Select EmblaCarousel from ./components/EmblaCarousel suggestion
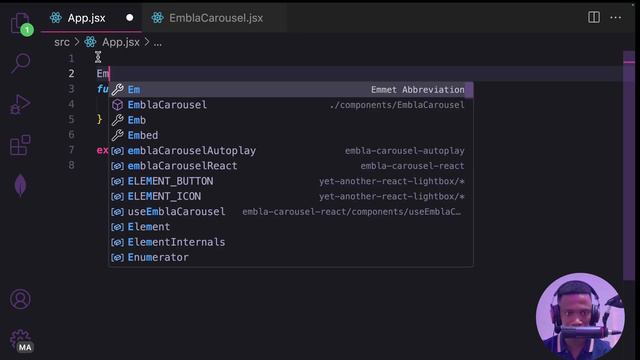The image size is (640, 360). coord(291,105)
